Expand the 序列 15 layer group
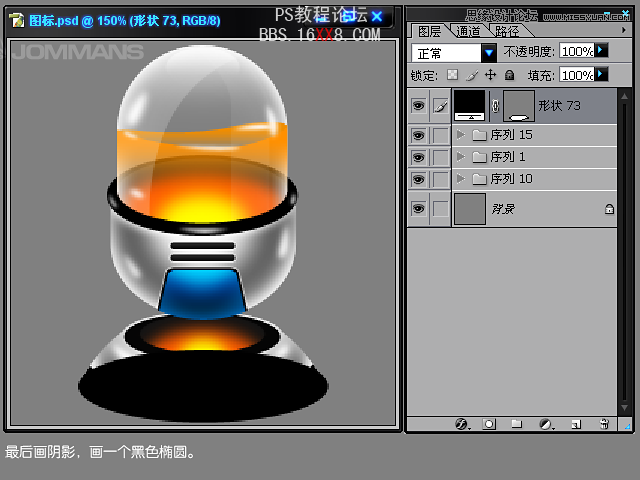 (x=461, y=135)
